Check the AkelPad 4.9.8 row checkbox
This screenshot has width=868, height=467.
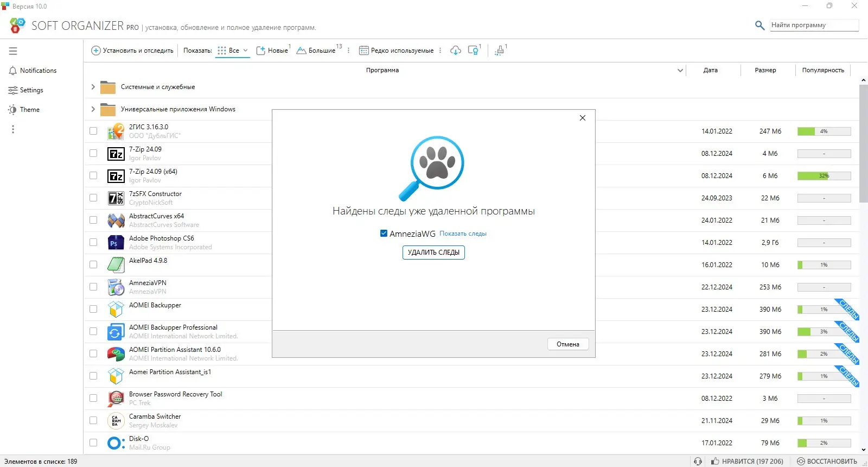tap(93, 264)
